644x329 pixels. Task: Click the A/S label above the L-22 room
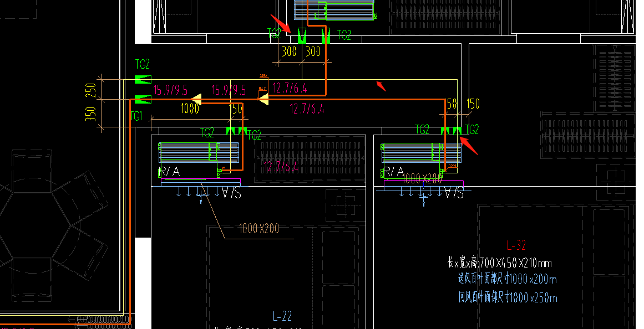pos(231,193)
